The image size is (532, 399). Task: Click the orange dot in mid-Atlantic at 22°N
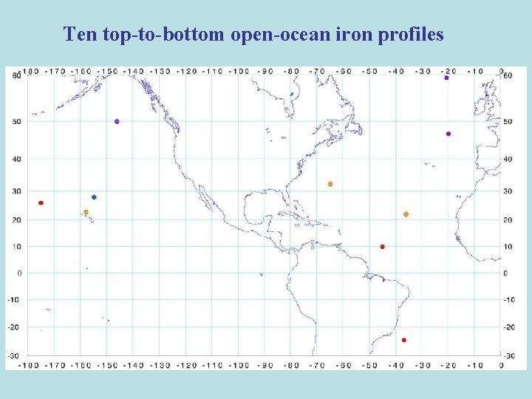pos(406,214)
